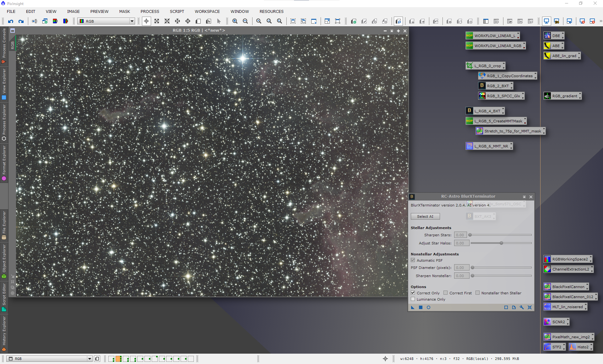Click status bar crosshair cursor icon
Viewport: 603px width, 364px height.
385,359
